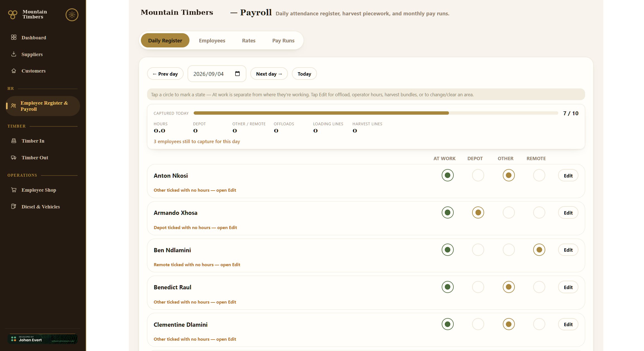Edit Anton Nkosi's entry
This screenshot has width=644, height=351.
[x=568, y=175]
